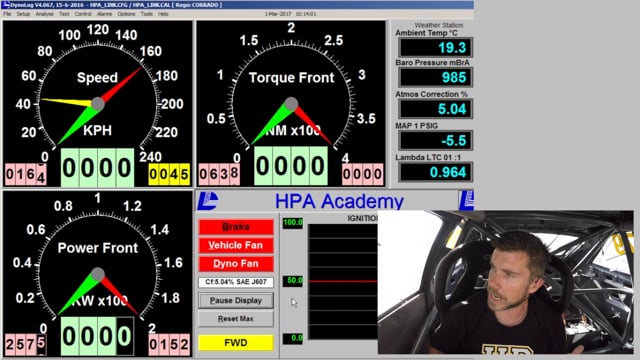This screenshot has height=360, width=640.
Task: Click the Speed gauge title label
Action: click(x=97, y=78)
